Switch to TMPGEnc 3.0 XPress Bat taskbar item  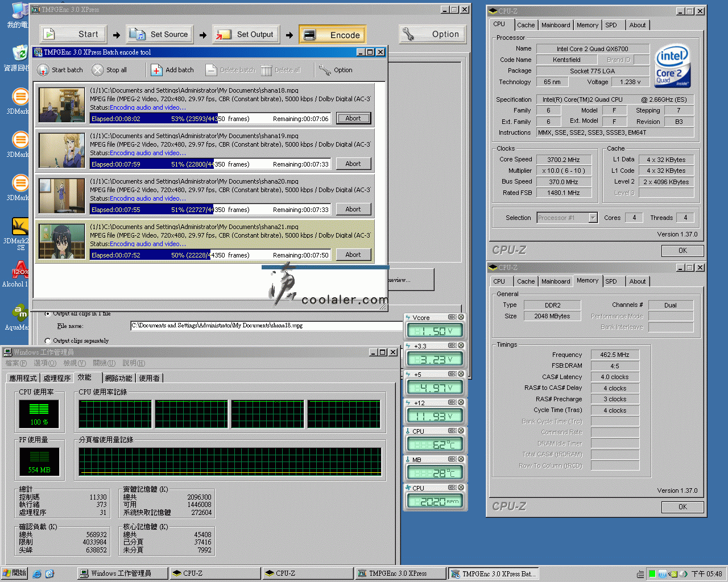[x=493, y=573]
